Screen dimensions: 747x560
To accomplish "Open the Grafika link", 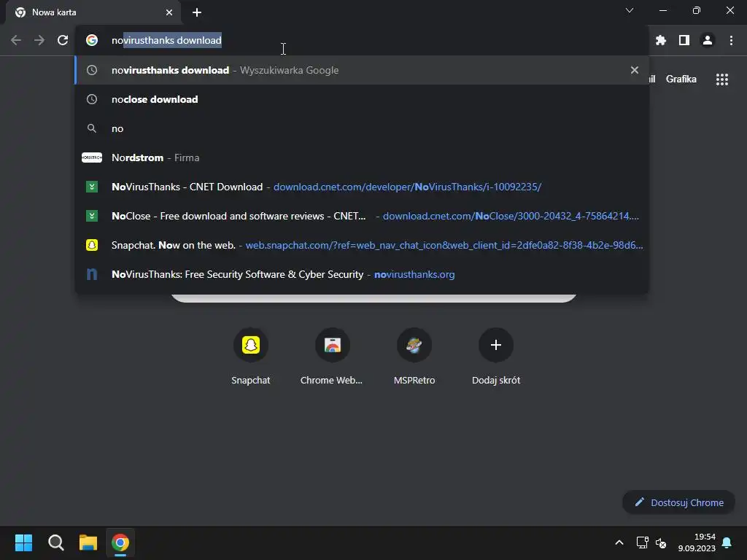I will pyautogui.click(x=681, y=79).
